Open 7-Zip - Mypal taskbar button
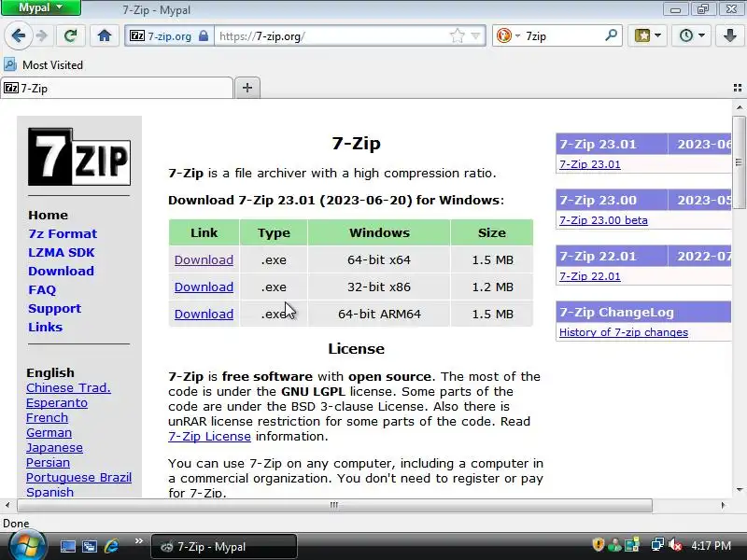 pyautogui.click(x=224, y=547)
